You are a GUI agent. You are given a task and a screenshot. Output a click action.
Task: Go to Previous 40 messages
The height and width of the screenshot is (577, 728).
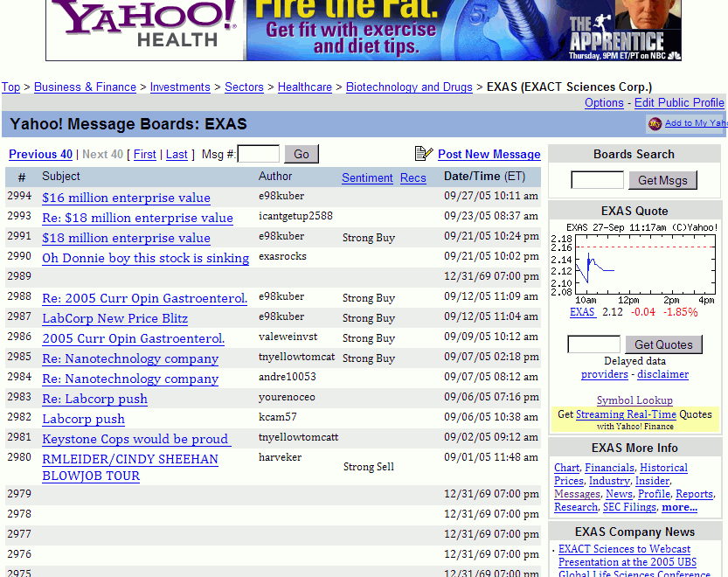tap(40, 154)
